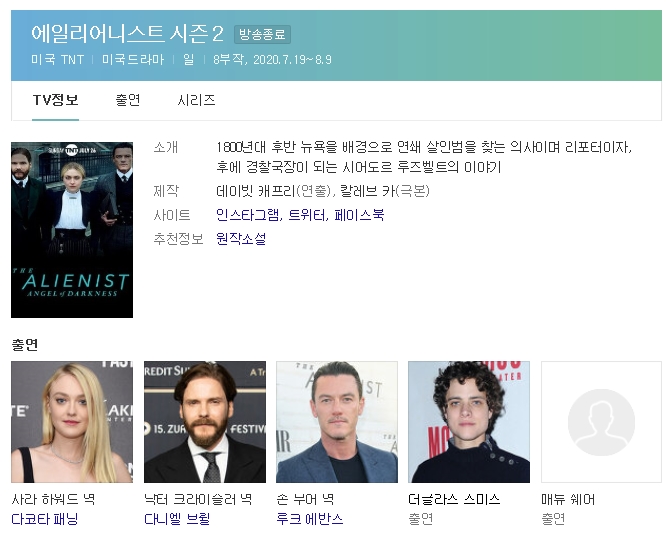Image resolution: width=672 pixels, height=551 pixels.
Task: Open the 인스타그램 site link
Action: coord(248,215)
